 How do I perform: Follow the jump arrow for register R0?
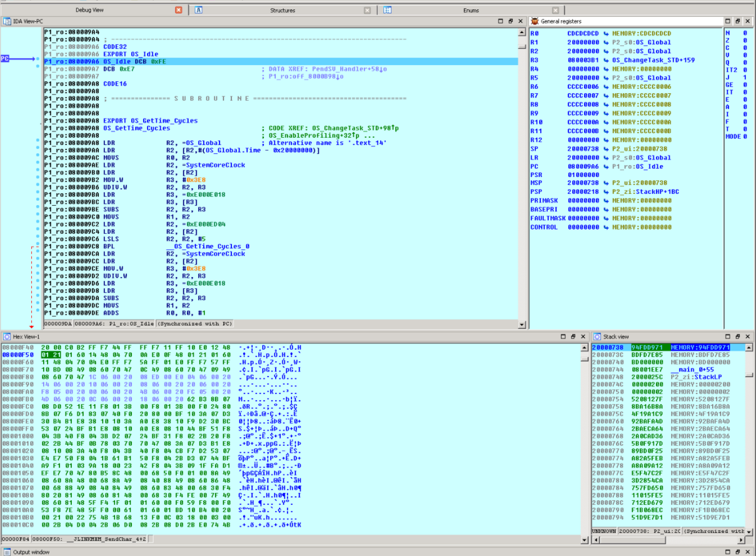(607, 33)
